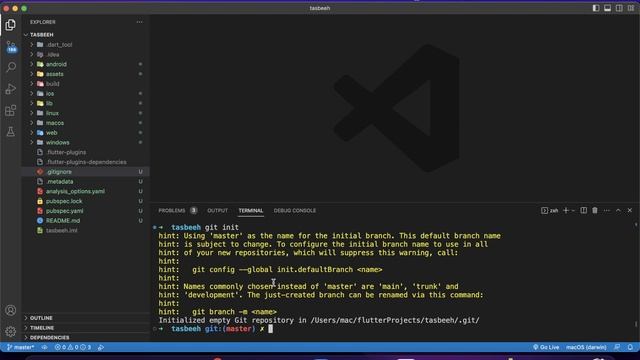This screenshot has width=640, height=360.
Task: Open the .flutter-plugins file
Action: pos(86,152)
